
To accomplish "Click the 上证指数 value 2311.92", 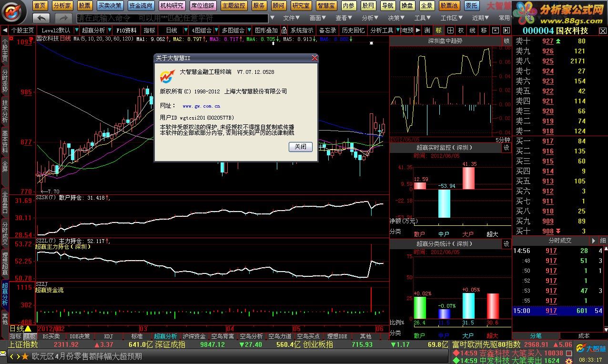I will [x=66, y=344].
